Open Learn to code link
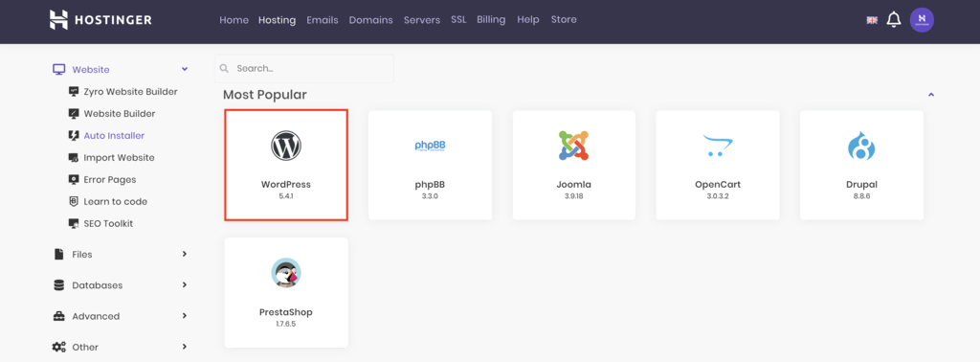 click(x=116, y=201)
